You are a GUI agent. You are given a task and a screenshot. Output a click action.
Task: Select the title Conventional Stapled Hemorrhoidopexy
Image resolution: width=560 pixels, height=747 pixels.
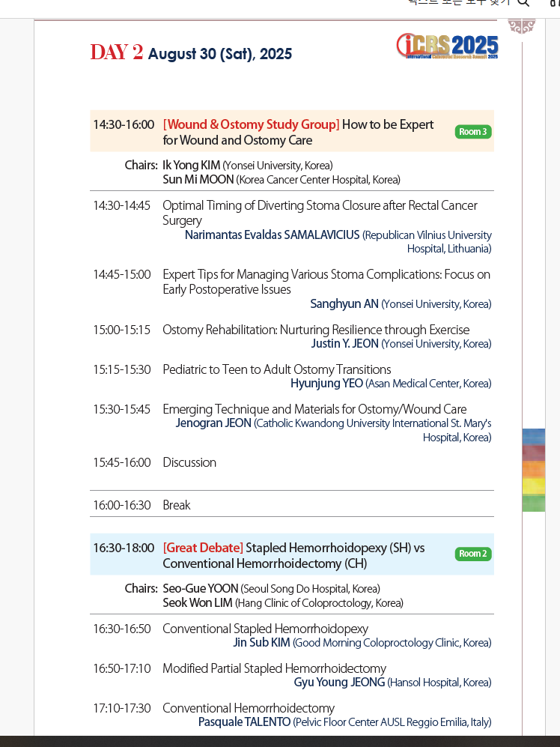[x=265, y=629]
